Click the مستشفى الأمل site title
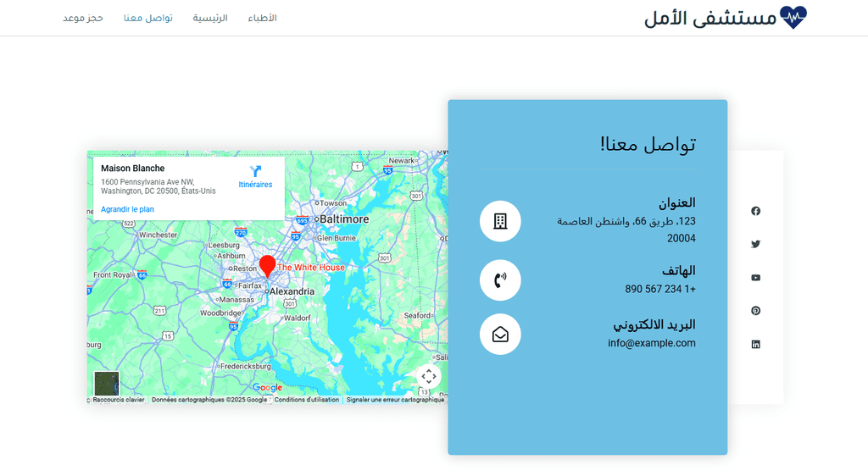The width and height of the screenshot is (868, 476). [x=711, y=19]
